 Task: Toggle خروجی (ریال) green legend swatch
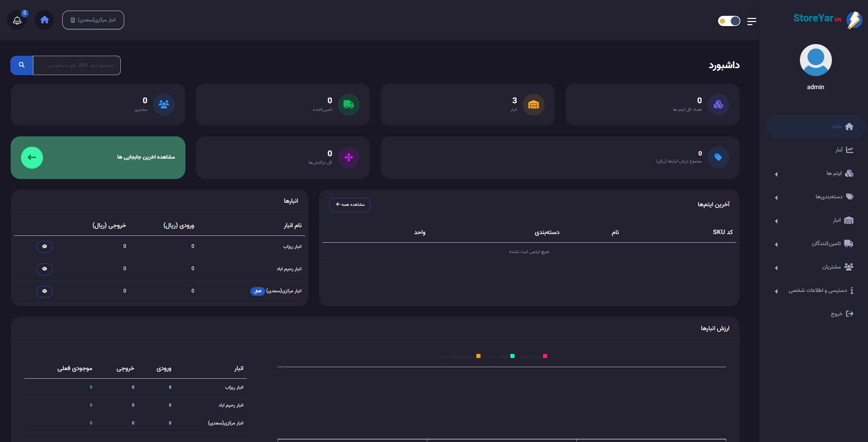point(512,356)
